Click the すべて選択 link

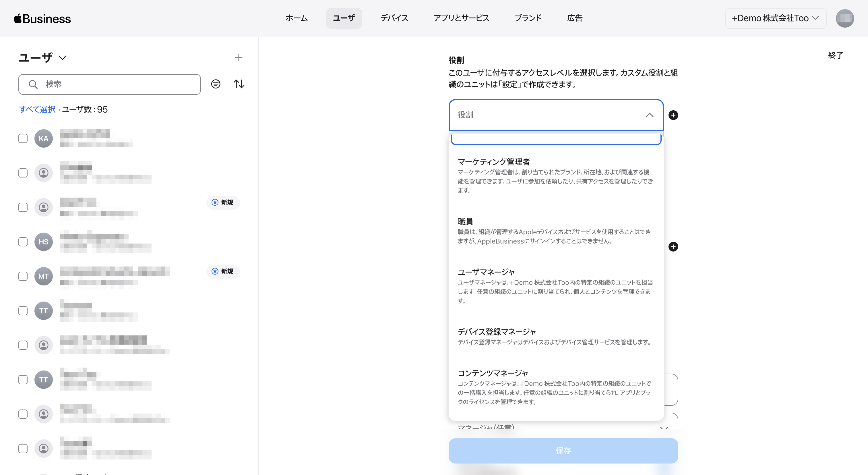coord(37,109)
